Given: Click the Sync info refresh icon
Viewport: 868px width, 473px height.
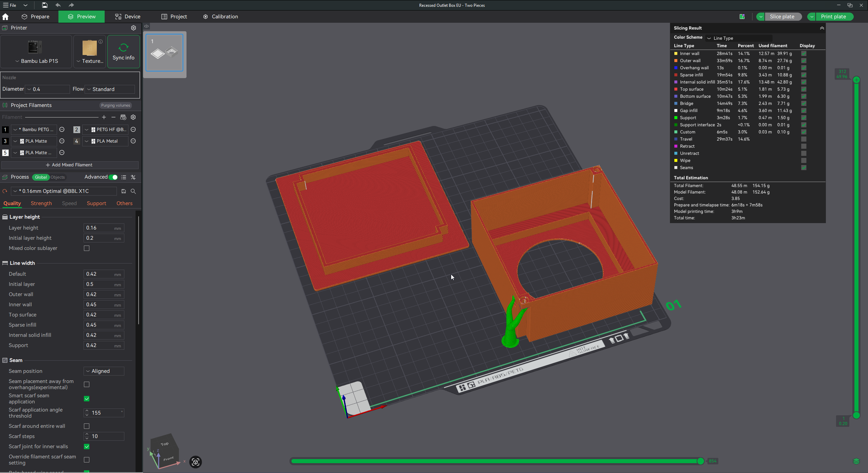Looking at the screenshot, I should tap(123, 48).
